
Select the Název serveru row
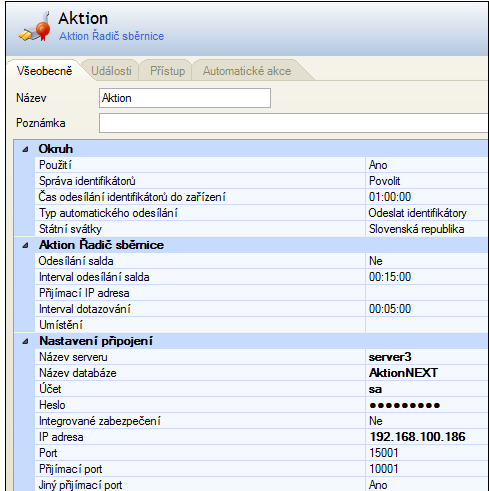pyautogui.click(x=261, y=357)
